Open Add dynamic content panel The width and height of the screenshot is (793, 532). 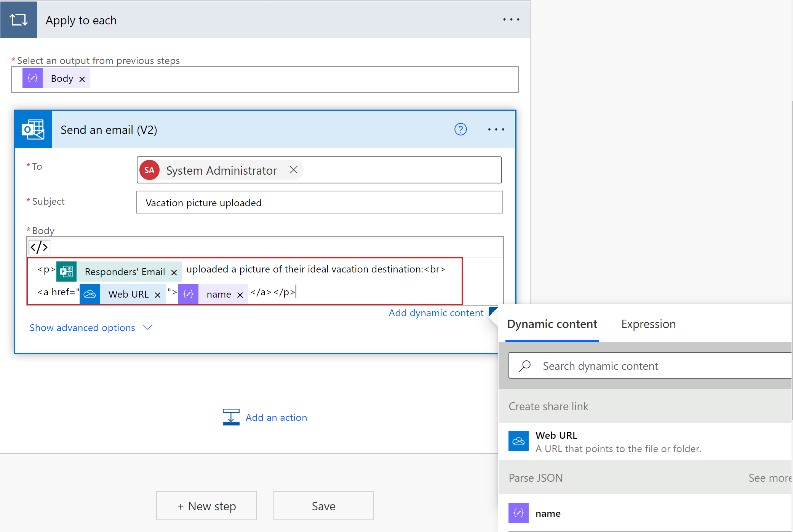[x=435, y=313]
